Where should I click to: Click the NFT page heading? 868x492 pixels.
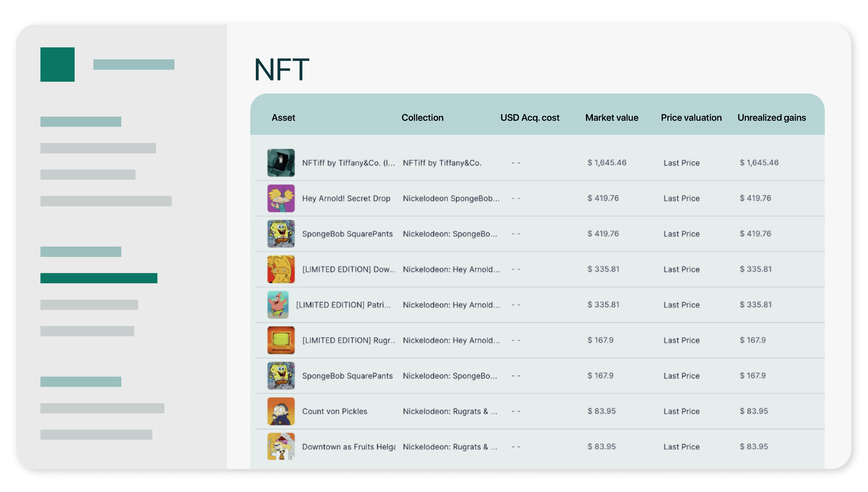(x=281, y=69)
